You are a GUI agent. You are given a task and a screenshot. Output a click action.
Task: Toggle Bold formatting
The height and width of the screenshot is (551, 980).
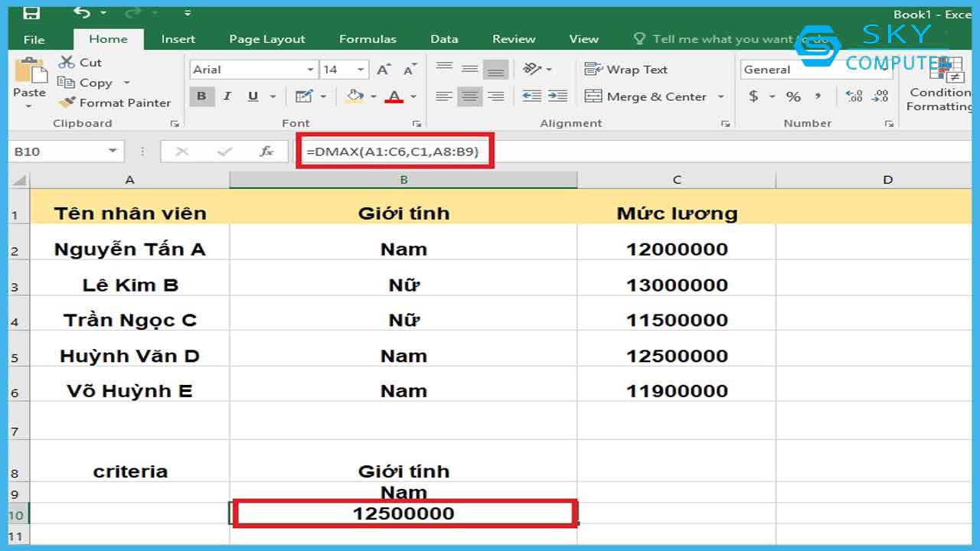coord(201,96)
